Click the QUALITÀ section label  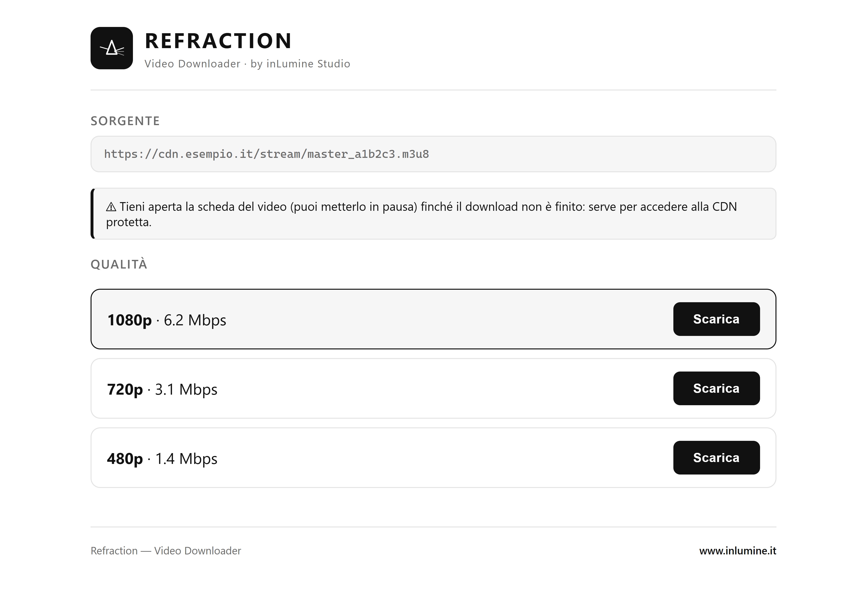tap(119, 264)
